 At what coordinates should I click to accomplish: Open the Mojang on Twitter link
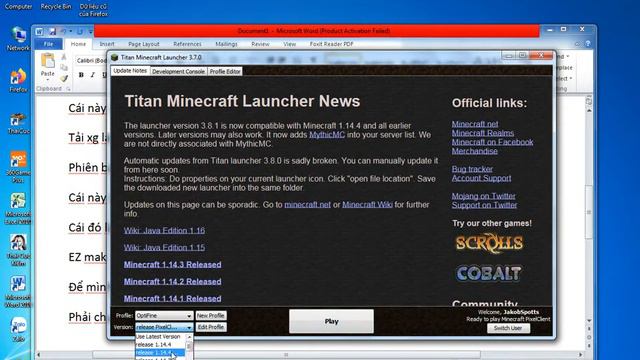click(483, 196)
